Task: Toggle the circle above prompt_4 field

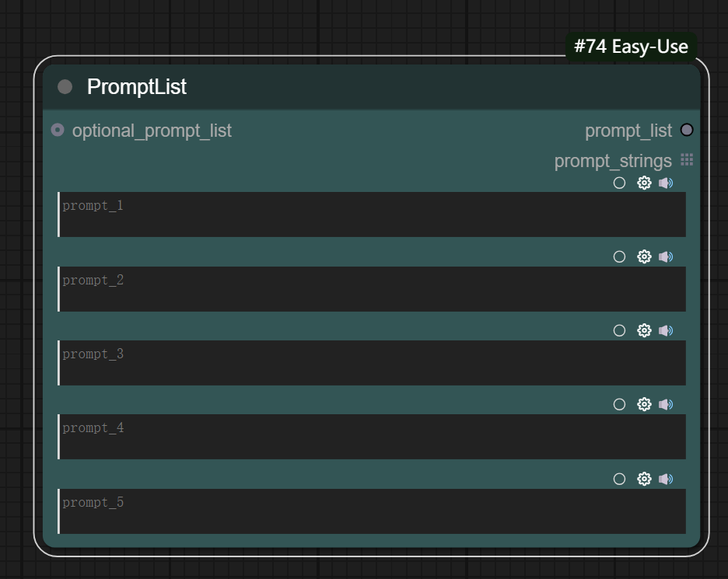Action: point(619,404)
